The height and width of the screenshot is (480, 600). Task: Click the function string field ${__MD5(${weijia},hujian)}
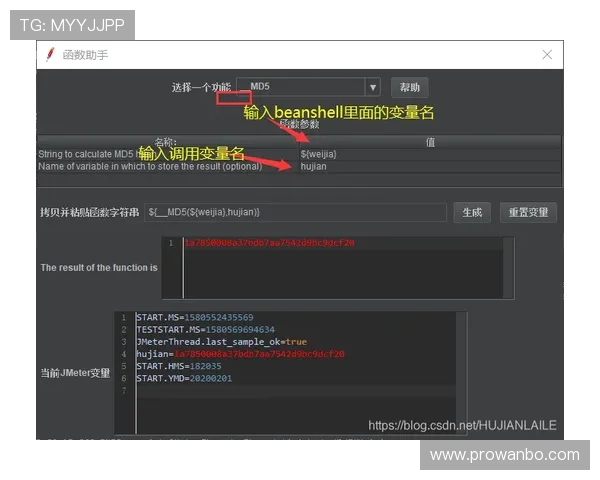click(295, 212)
